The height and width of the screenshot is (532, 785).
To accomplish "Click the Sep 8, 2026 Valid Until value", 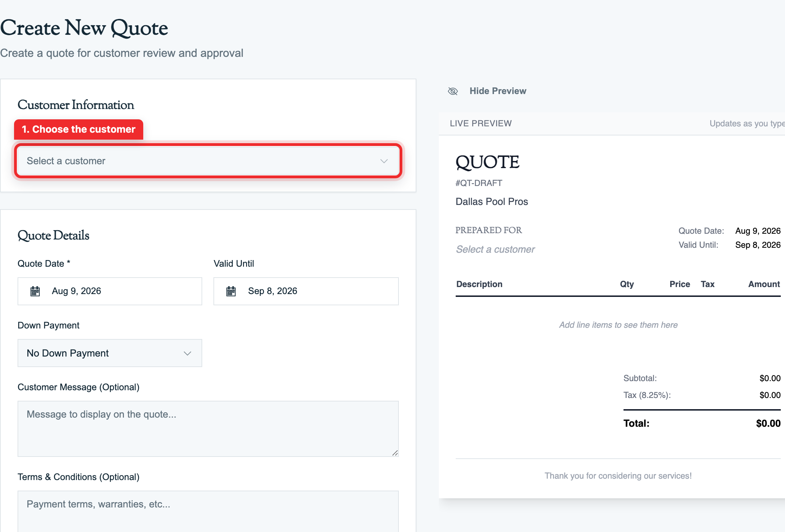I will pos(272,291).
